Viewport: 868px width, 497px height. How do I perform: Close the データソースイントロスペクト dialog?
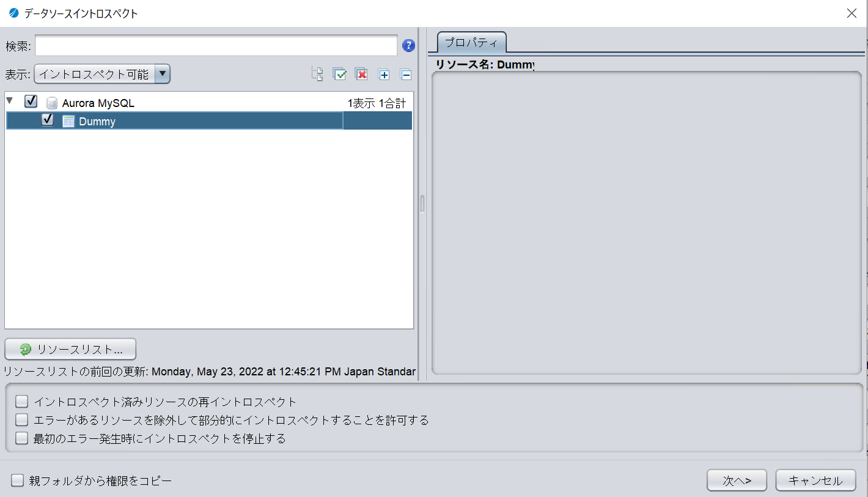point(851,13)
